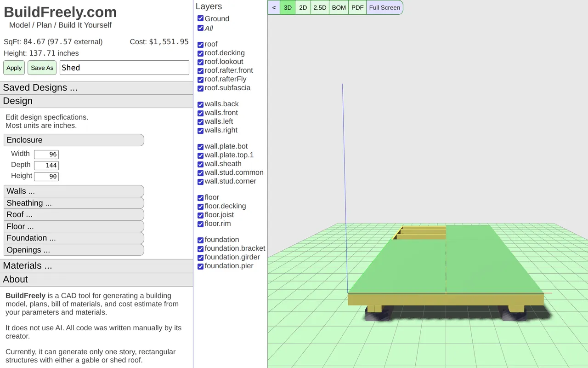Click the 'Height: 137.71 inches' text
The height and width of the screenshot is (368, 588).
coord(41,53)
